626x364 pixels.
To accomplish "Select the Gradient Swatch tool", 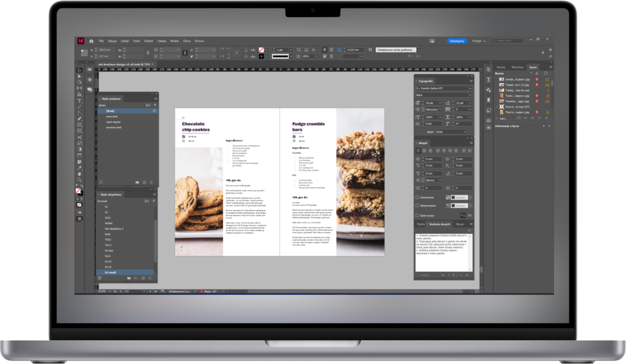I will (79, 149).
